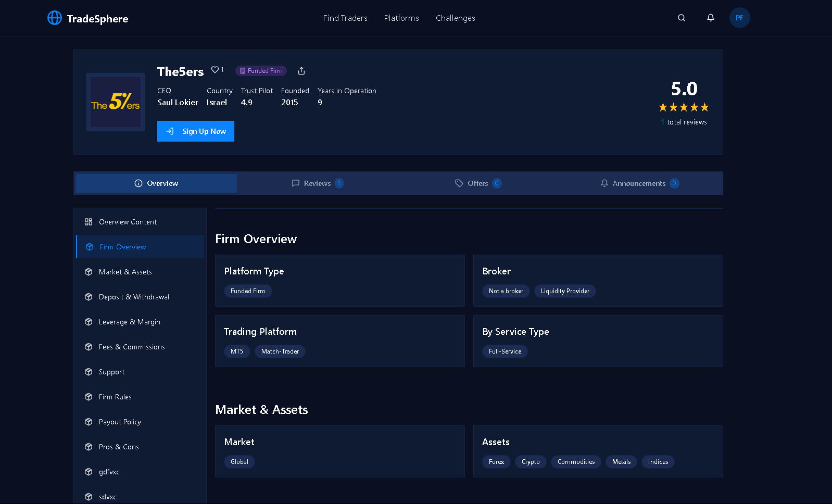Screen dimensions: 832x504
Task: Click Indices asset tag
Action: pos(658,462)
